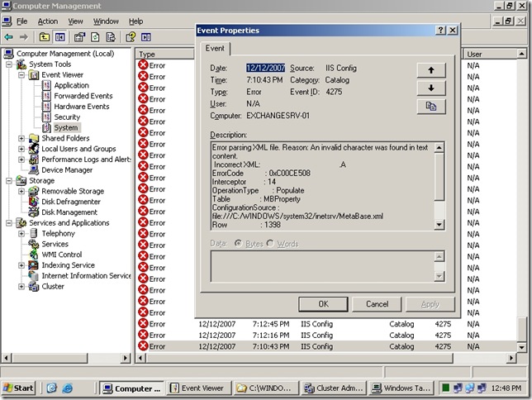Collapse the Storage node

[9, 181]
